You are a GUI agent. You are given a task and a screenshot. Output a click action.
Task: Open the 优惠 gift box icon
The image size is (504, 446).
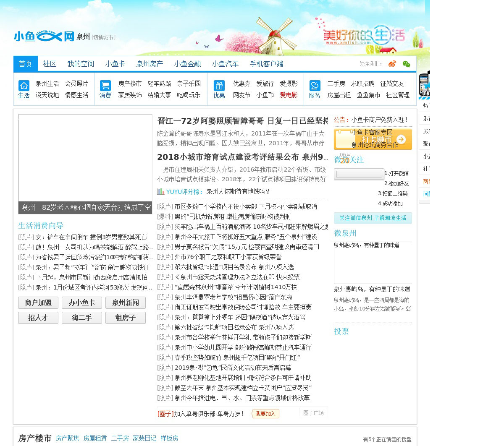[219, 86]
